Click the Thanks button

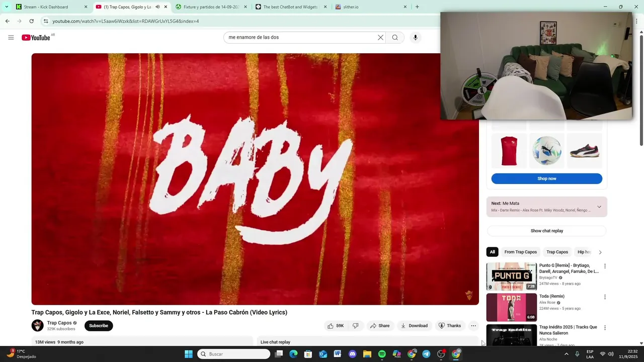click(x=450, y=326)
